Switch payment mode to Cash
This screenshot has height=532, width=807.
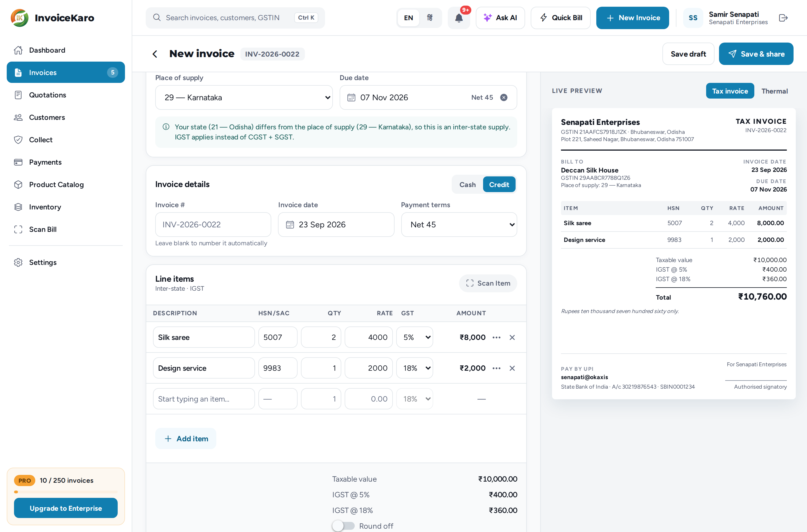(467, 185)
